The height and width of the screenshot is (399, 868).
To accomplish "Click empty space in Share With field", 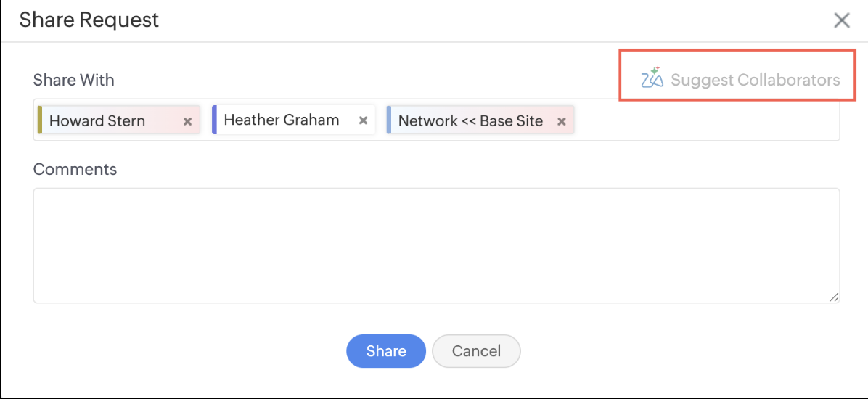I will 704,121.
